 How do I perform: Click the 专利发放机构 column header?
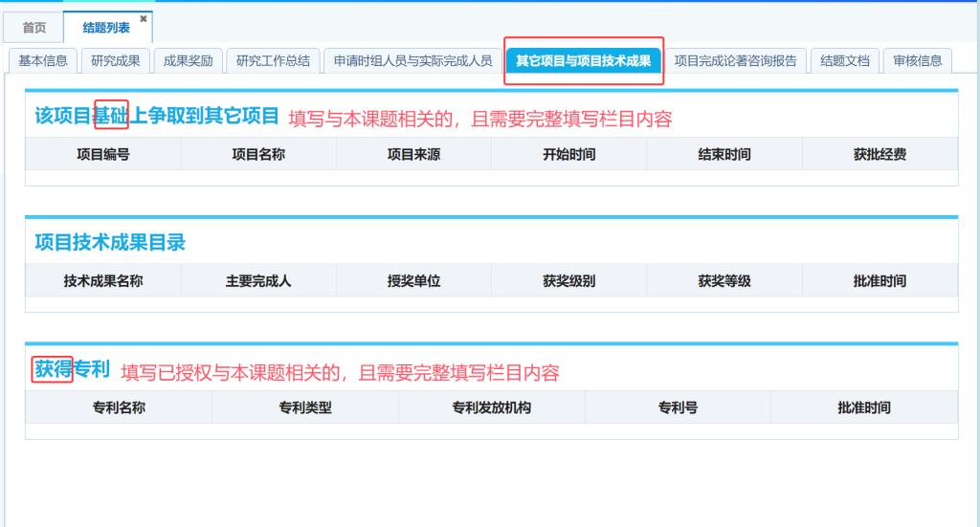[x=491, y=407]
